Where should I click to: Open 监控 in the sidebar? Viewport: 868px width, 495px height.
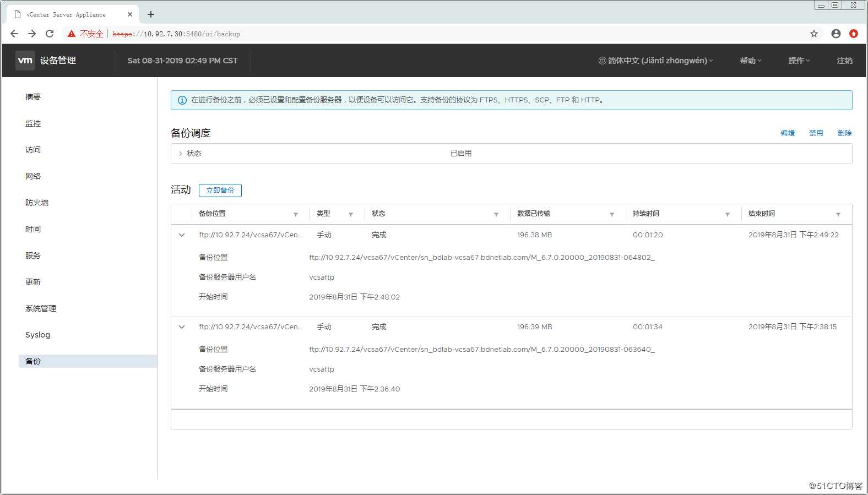pyautogui.click(x=33, y=123)
